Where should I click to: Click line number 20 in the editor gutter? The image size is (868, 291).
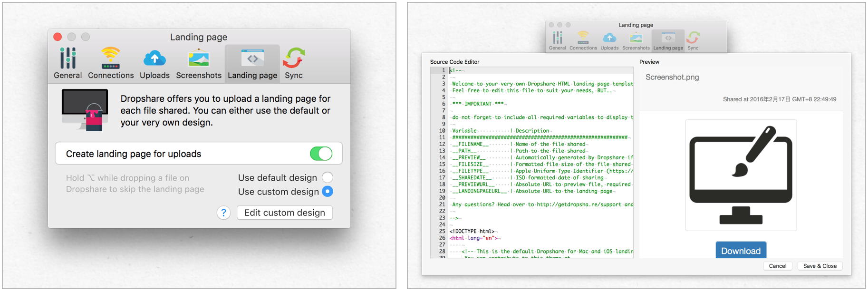pyautogui.click(x=442, y=198)
